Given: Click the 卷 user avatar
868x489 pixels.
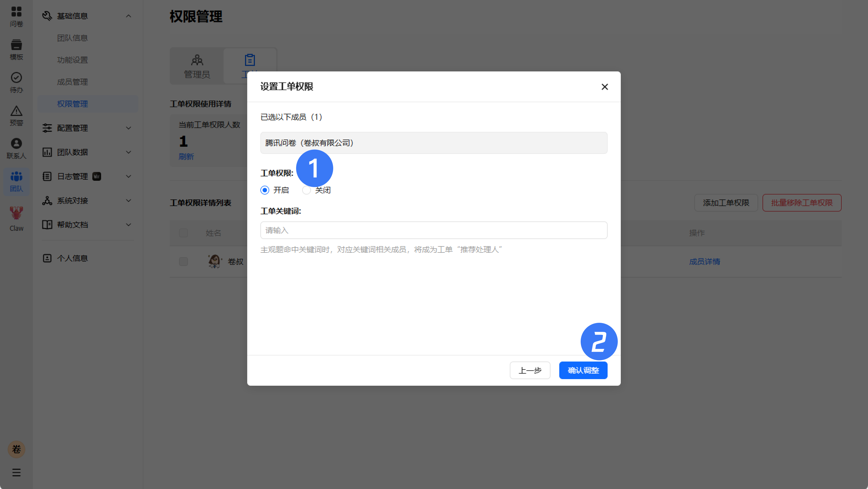Looking at the screenshot, I should click(x=16, y=449).
